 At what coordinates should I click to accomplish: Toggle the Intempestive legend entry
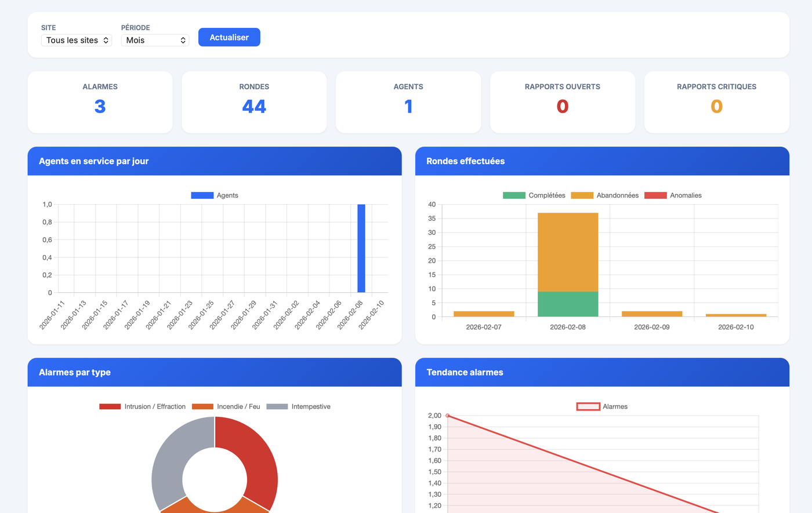point(299,406)
